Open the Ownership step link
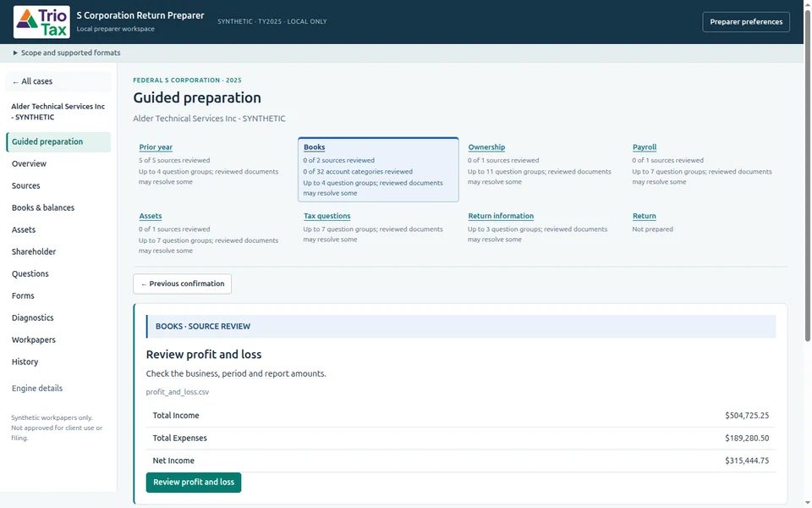This screenshot has width=812, height=508. coord(486,147)
